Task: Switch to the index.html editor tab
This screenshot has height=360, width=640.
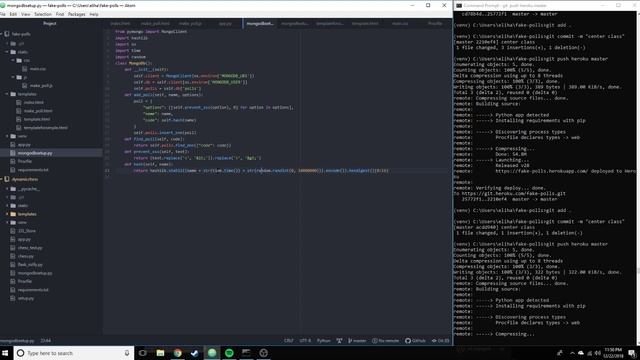Action: pyautogui.click(x=120, y=24)
